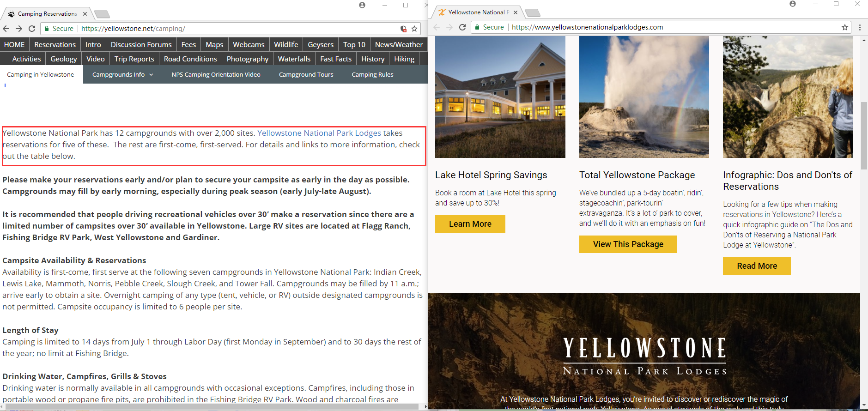The width and height of the screenshot is (868, 411).
Task: Open News/Weather menu item
Action: [399, 45]
